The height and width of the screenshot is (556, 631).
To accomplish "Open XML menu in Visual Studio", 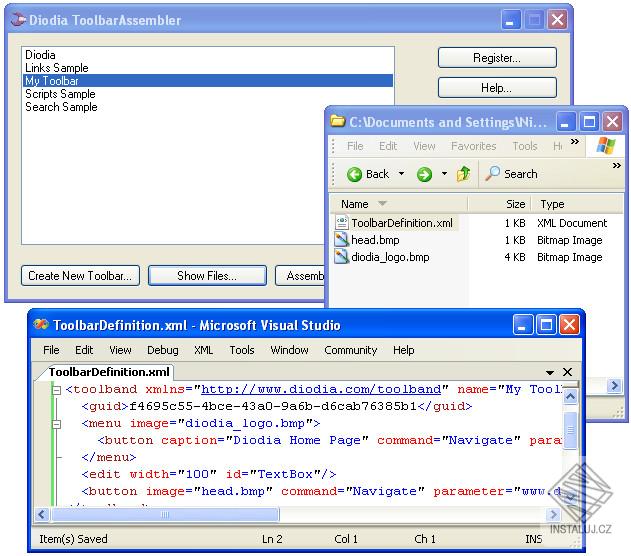I will pyautogui.click(x=204, y=350).
